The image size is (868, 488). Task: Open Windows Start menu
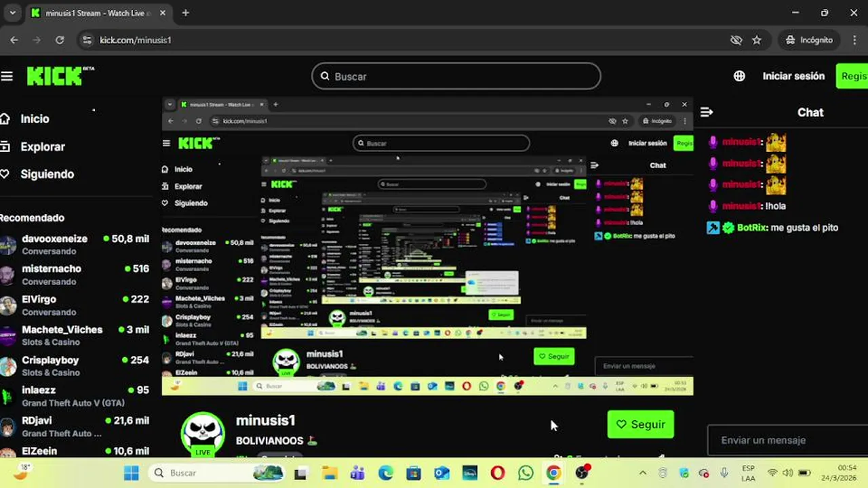[132, 472]
